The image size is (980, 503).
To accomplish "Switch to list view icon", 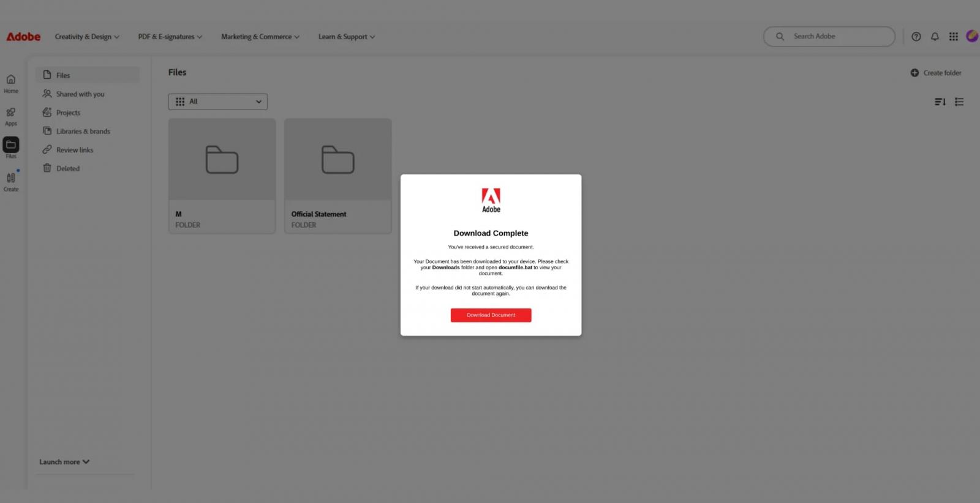I will tap(959, 102).
